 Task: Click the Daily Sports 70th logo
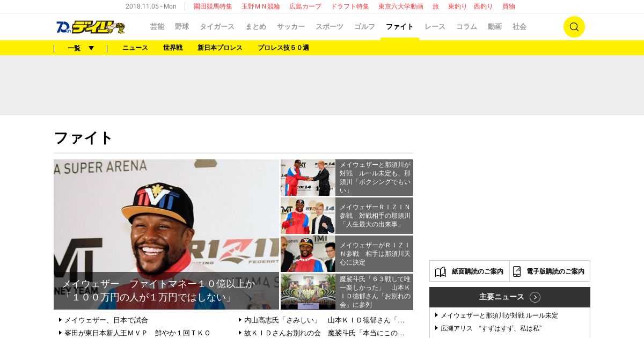[90, 27]
